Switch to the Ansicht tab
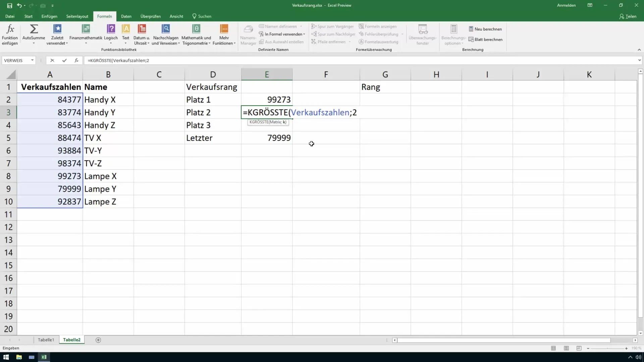 [x=176, y=16]
